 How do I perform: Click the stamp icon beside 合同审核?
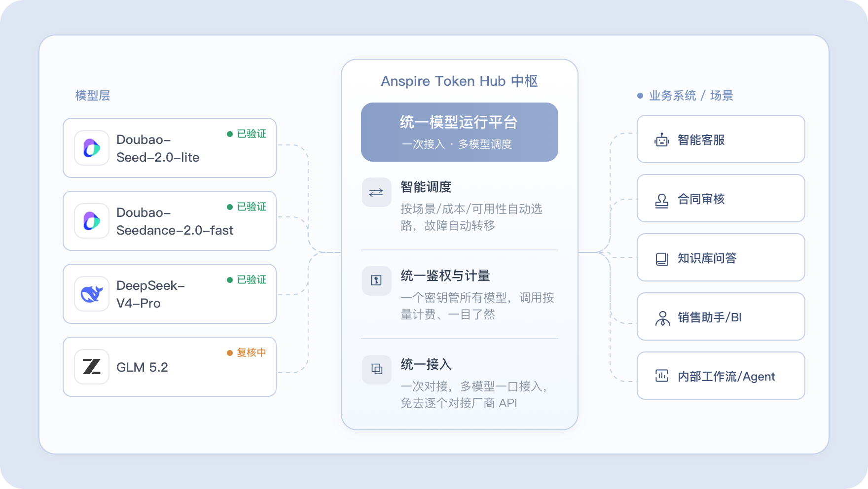662,200
